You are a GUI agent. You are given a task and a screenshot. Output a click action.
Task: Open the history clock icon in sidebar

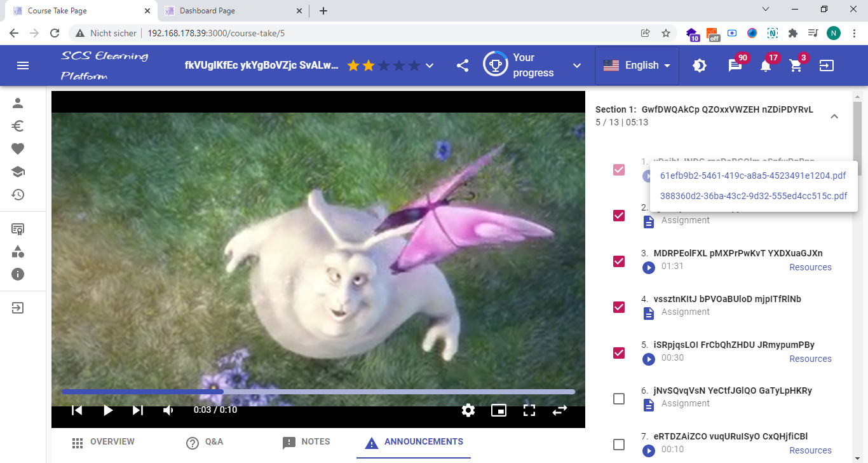18,195
